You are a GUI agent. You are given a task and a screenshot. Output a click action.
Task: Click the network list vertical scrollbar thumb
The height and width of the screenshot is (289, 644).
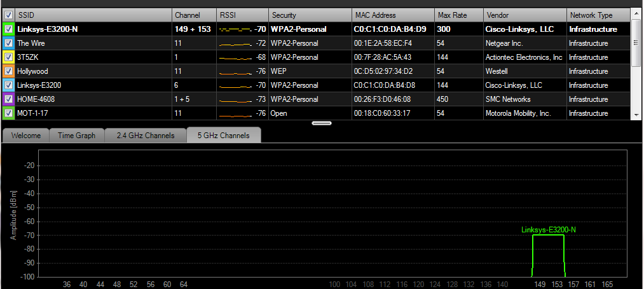636,43
